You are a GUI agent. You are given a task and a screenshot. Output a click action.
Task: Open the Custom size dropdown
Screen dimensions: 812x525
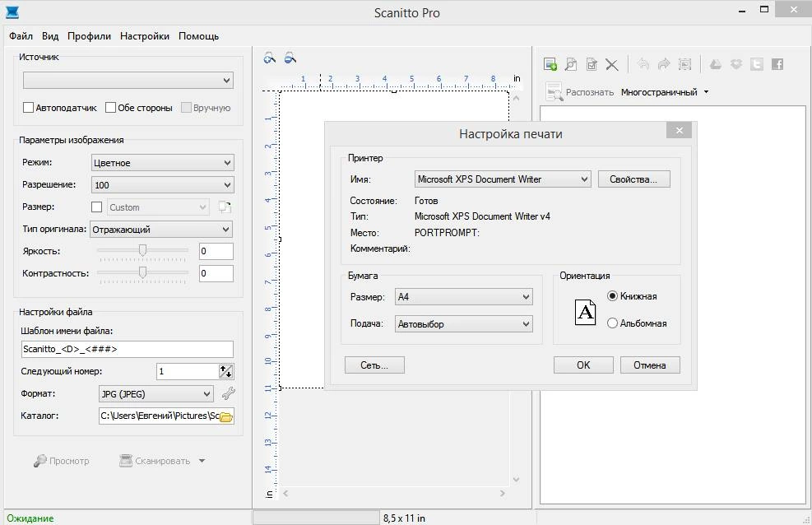pos(158,207)
